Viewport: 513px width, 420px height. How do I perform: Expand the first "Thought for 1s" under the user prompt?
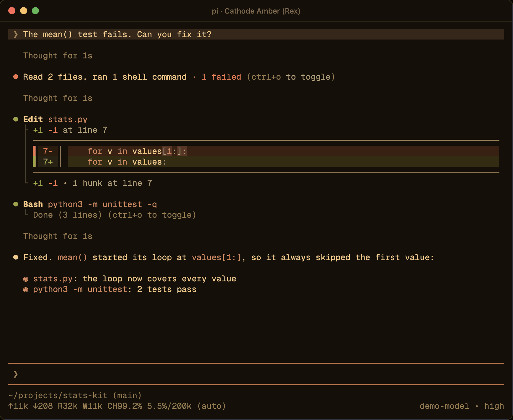58,56
